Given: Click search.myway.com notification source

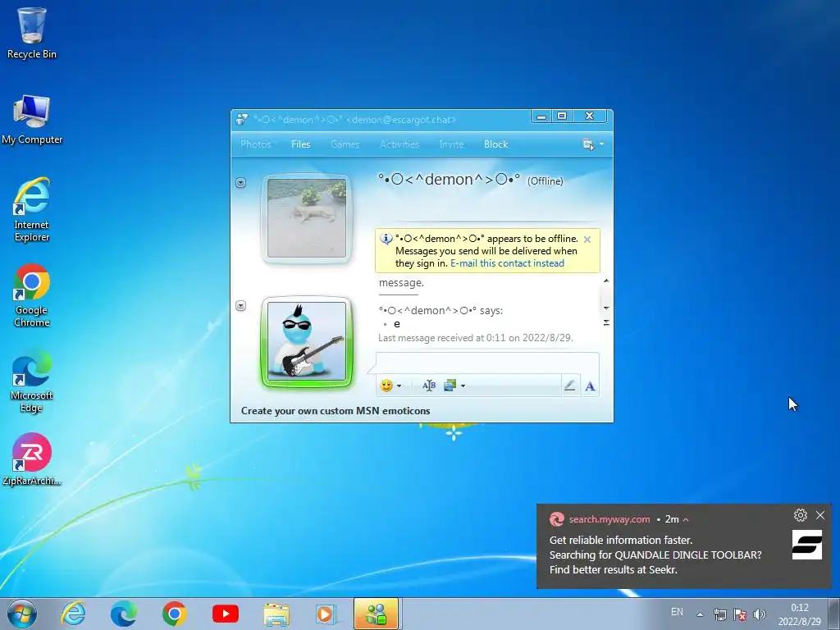Looking at the screenshot, I should coord(609,519).
